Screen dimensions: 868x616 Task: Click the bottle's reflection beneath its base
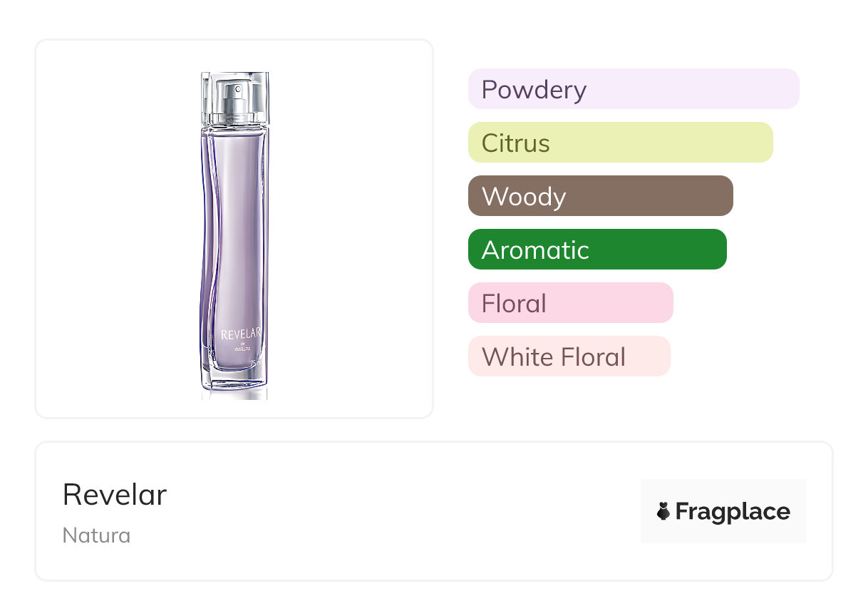[x=234, y=394]
